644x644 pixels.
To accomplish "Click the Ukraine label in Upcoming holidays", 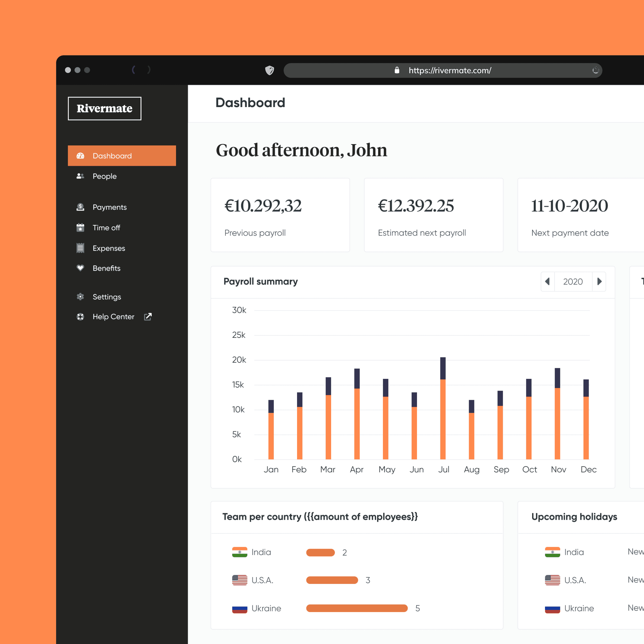I will [579, 608].
